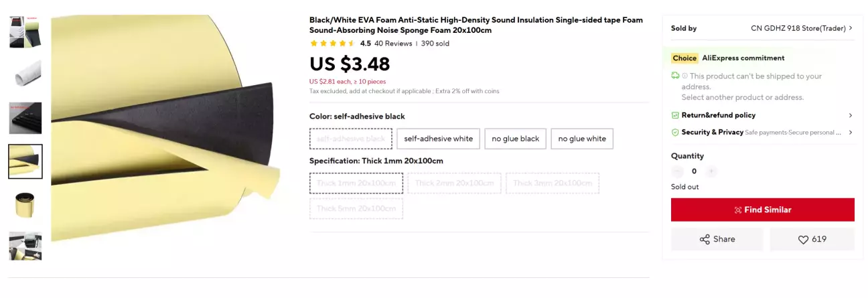The width and height of the screenshot is (868, 298).
Task: Pick the no glue white color option
Action: 581,139
